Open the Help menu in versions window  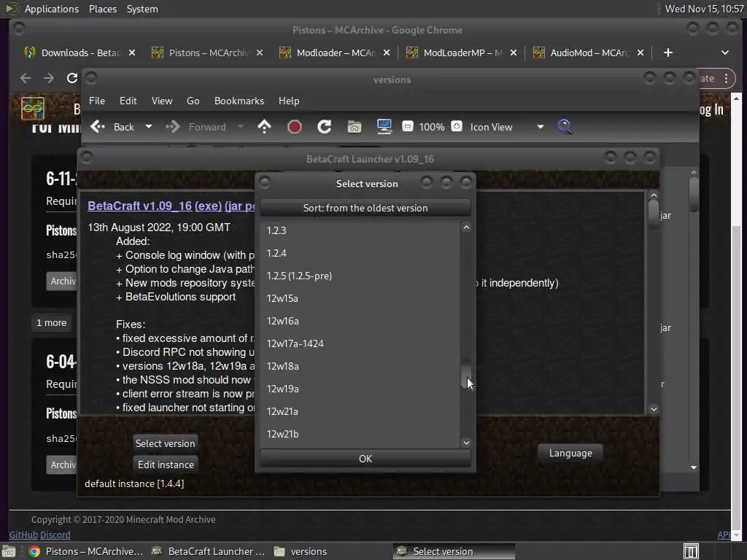tap(289, 101)
